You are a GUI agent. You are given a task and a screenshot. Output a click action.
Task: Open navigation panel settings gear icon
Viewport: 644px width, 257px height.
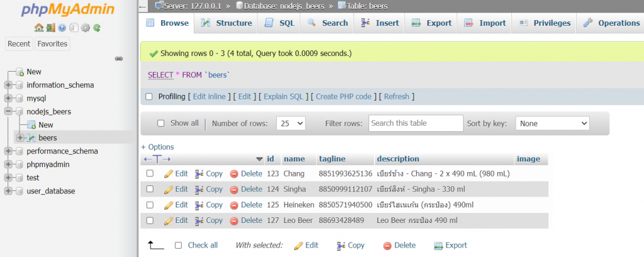[x=85, y=28]
